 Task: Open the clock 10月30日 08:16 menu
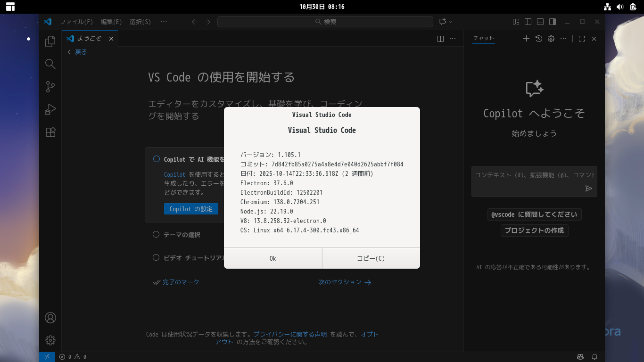[x=322, y=7]
